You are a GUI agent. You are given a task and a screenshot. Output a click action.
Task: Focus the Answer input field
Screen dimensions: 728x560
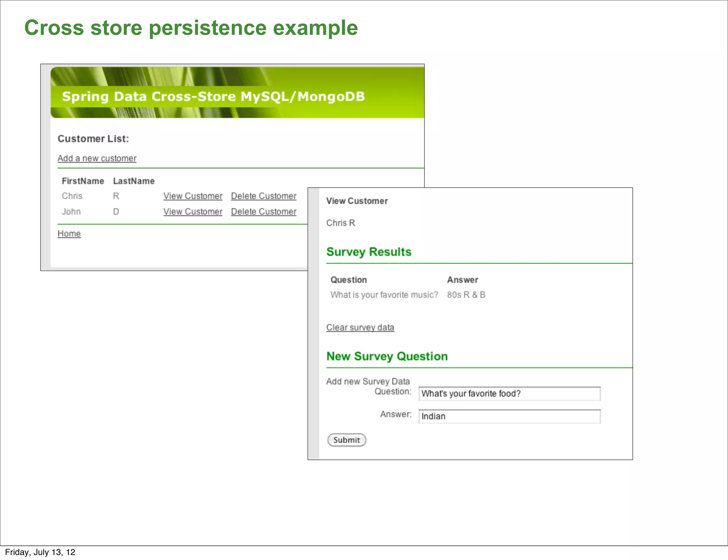[x=509, y=416]
